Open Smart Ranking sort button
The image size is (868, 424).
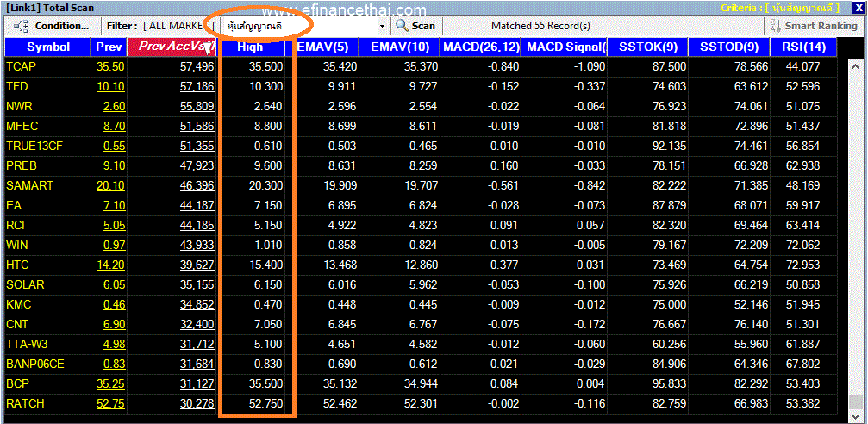tap(813, 26)
